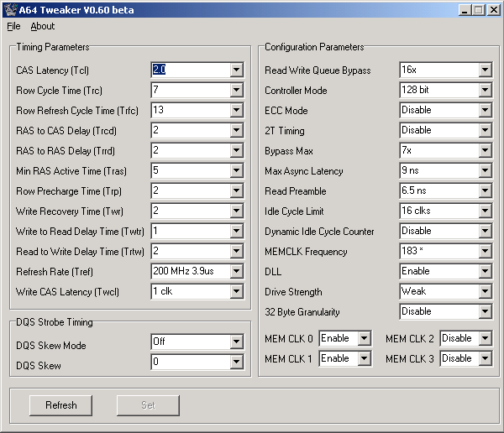
Task: Open the Read Write Queue Bypass dropdown
Action: click(x=485, y=70)
